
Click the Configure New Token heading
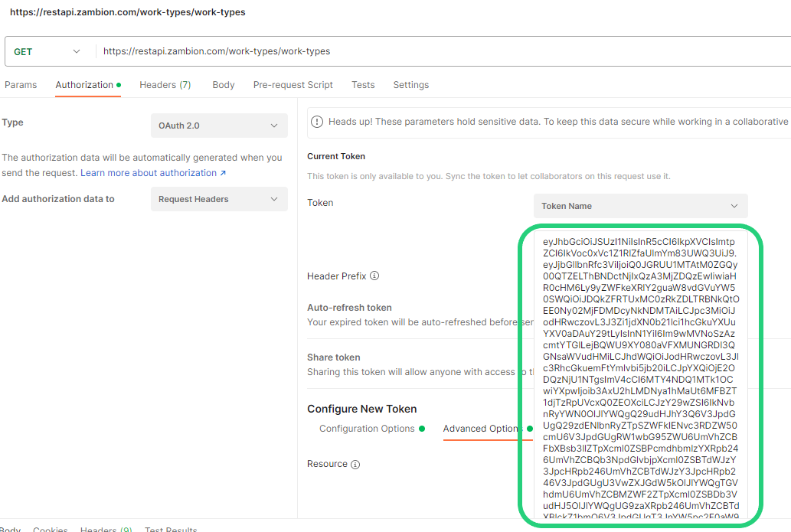(x=362, y=409)
